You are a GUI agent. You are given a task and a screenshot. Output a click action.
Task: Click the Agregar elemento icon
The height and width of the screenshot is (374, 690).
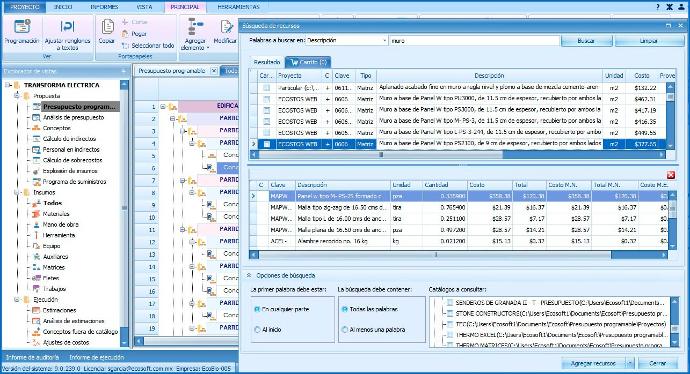(195, 26)
